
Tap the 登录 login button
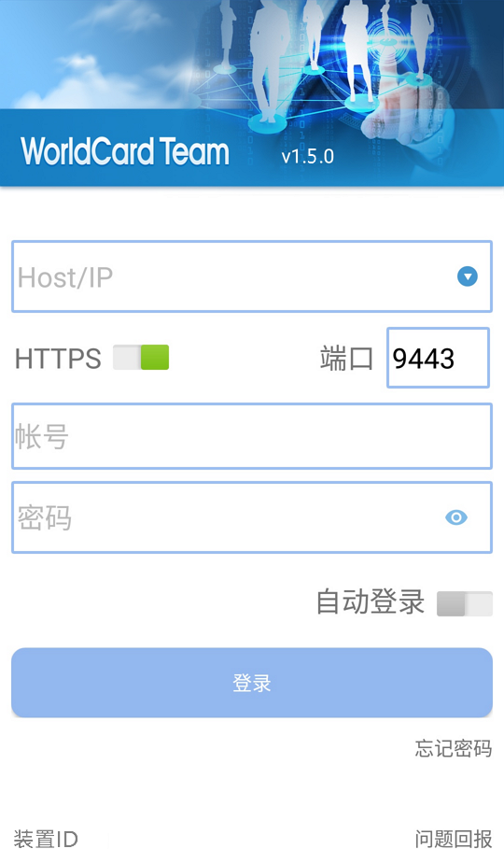click(x=252, y=683)
